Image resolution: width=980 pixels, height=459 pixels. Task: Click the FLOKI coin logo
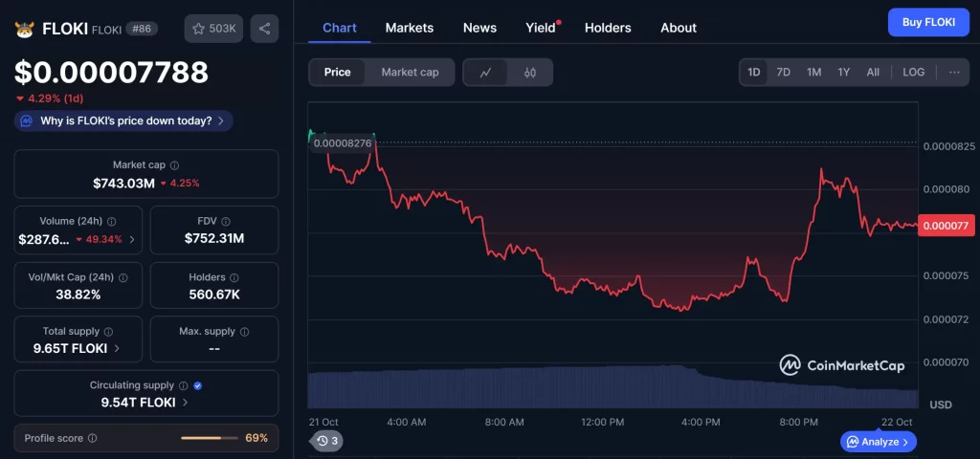(x=24, y=29)
